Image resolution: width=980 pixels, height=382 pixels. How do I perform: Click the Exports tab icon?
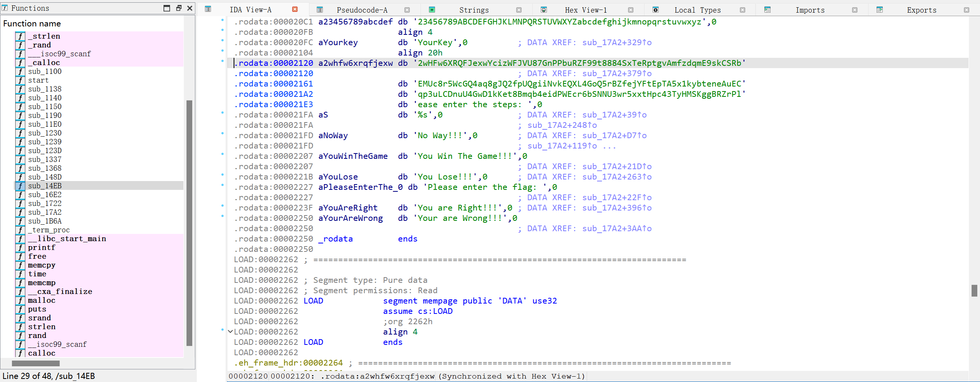point(879,10)
